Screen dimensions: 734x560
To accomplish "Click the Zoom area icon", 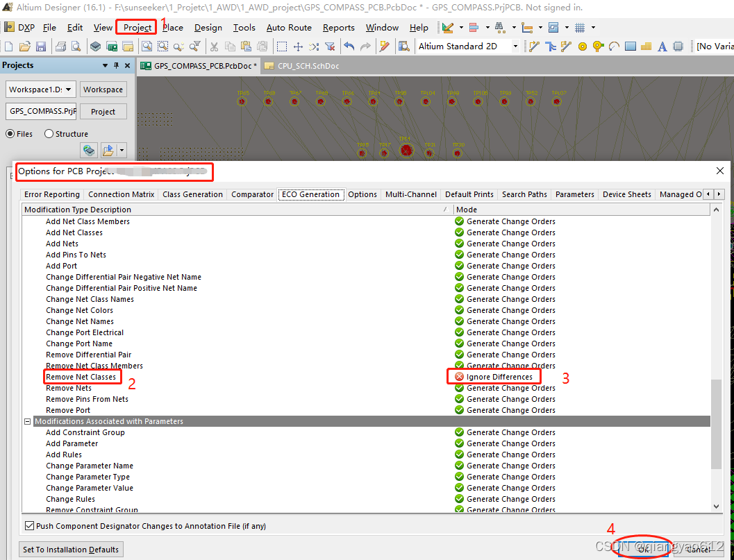I will pyautogui.click(x=162, y=46).
